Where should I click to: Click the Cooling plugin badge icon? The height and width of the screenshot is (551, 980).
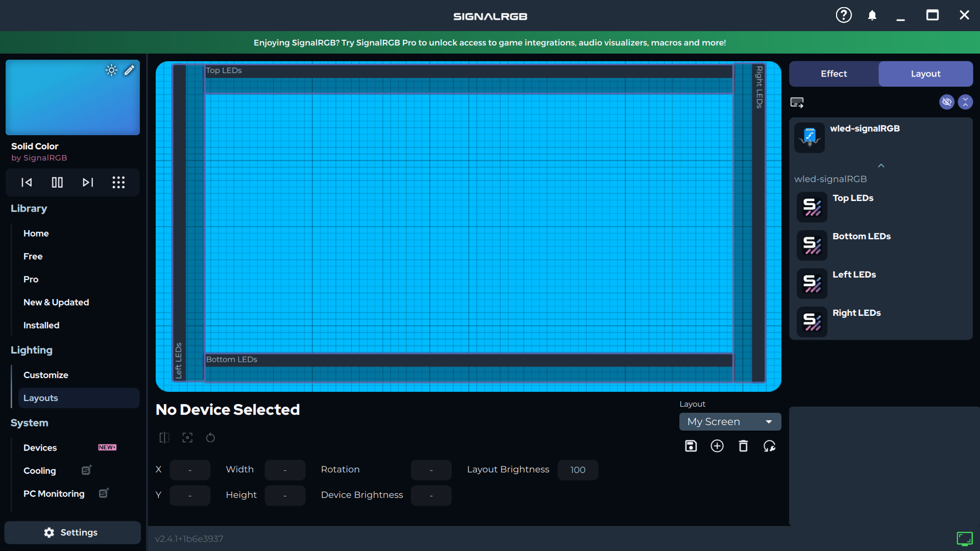(x=87, y=470)
